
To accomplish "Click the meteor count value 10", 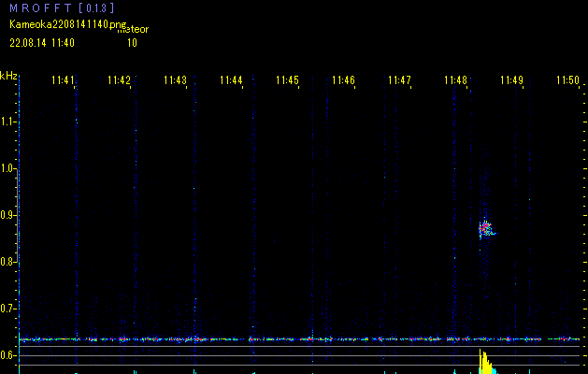I will [132, 43].
